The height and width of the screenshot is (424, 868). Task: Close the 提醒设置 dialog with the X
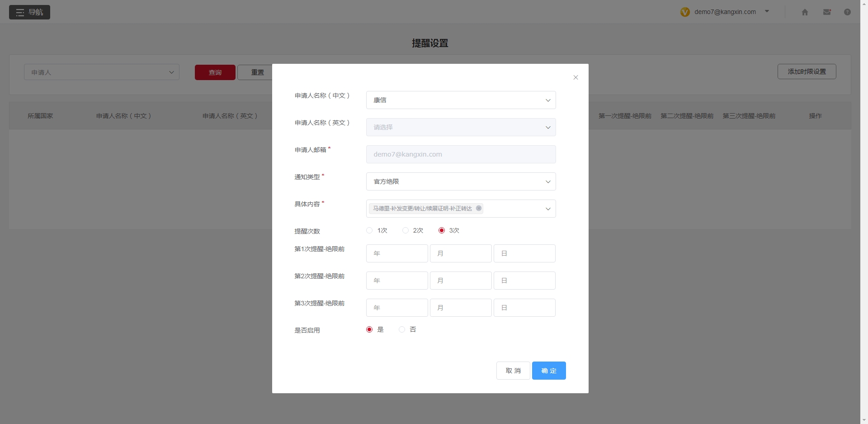coord(576,77)
